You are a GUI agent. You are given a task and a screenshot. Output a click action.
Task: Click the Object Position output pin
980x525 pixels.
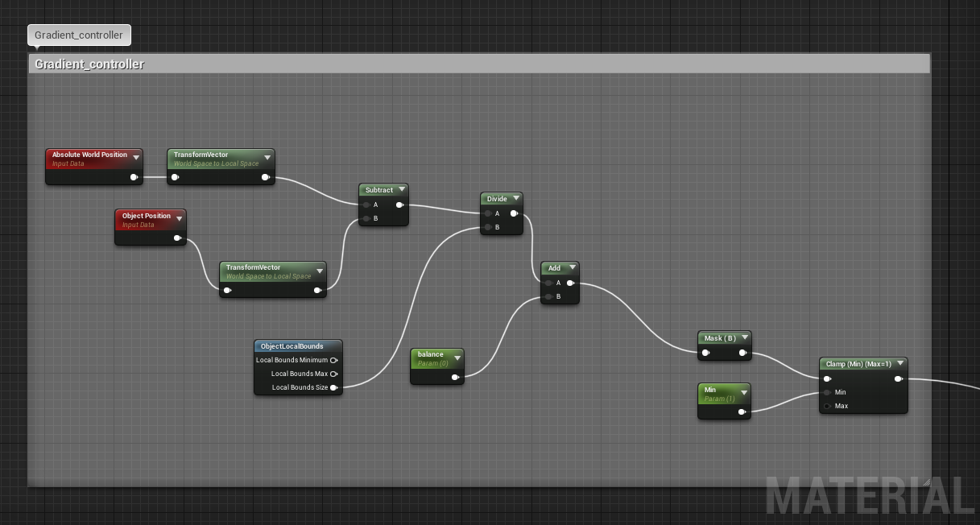(178, 238)
